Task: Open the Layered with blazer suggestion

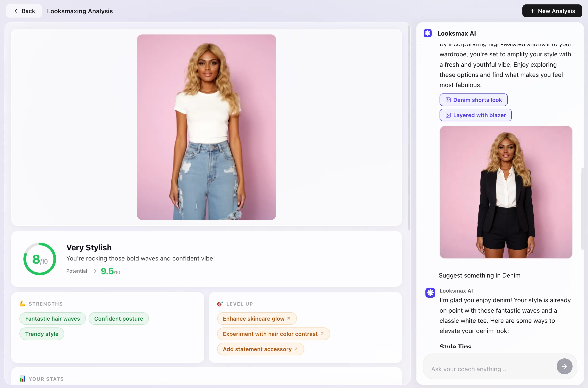Action: (475, 115)
